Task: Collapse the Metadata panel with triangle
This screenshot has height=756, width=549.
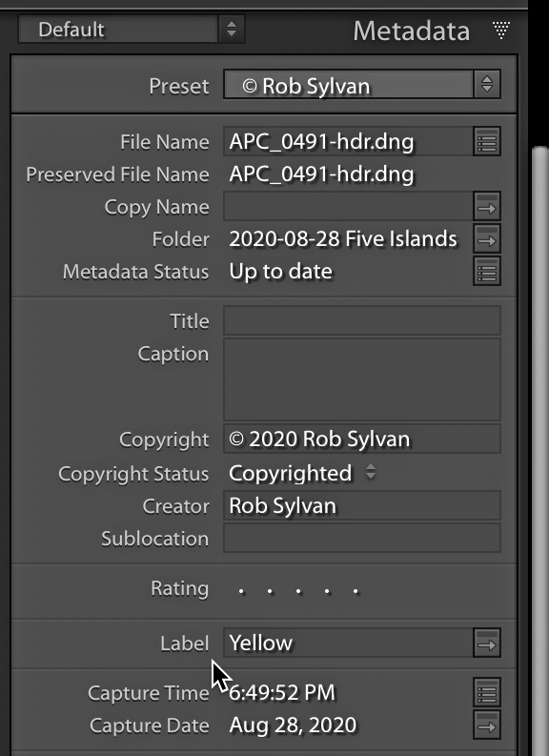Action: click(500, 31)
